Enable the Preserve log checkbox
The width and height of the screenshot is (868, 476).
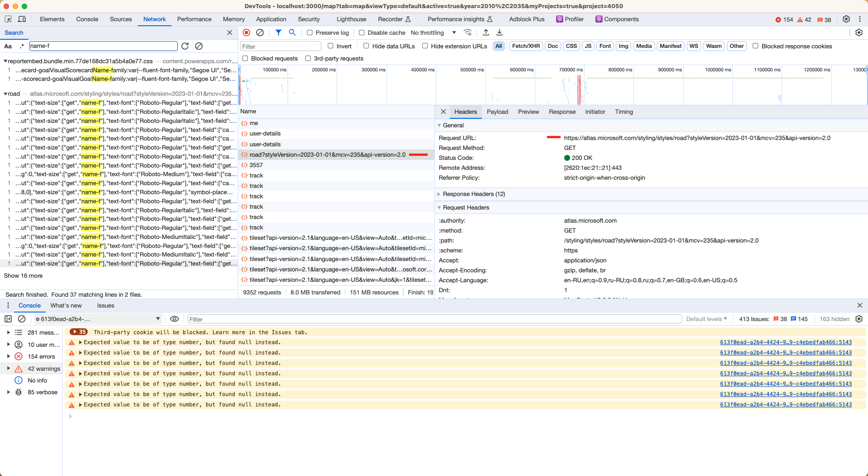click(310, 33)
